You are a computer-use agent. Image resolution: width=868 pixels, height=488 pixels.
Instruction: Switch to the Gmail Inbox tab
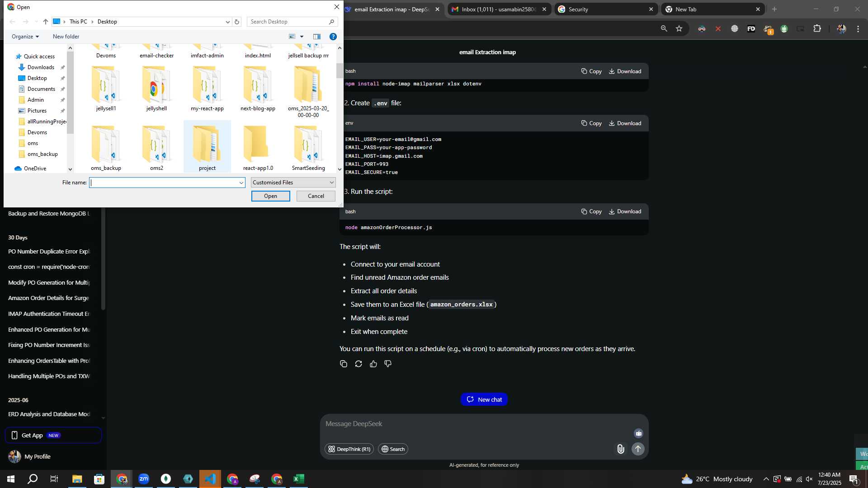[x=499, y=9]
